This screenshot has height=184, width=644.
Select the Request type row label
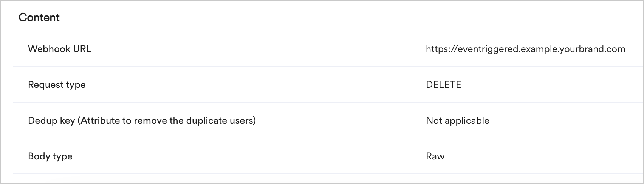[x=57, y=85]
